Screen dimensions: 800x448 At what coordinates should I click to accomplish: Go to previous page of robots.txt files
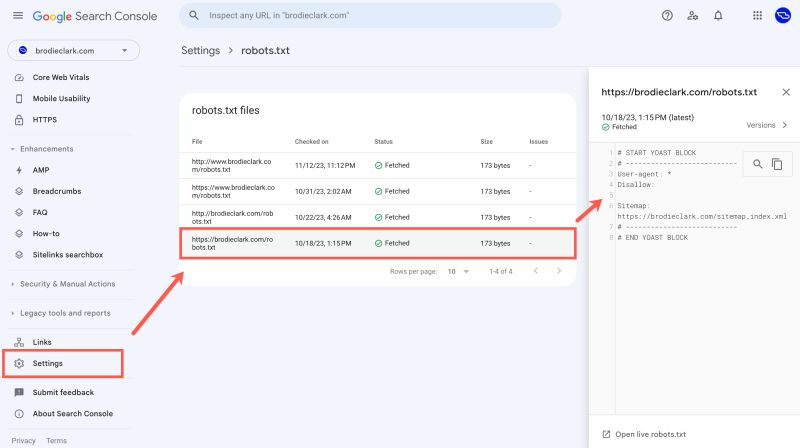(x=536, y=271)
